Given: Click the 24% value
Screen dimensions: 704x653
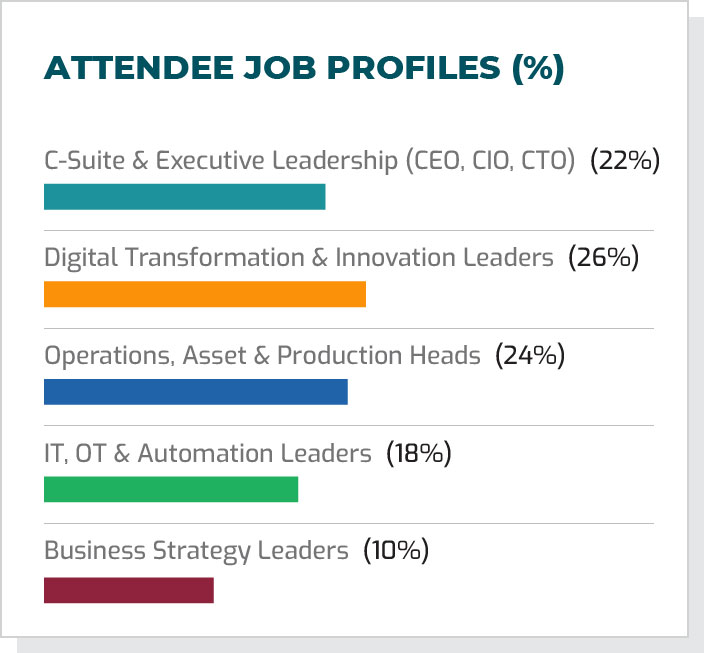Looking at the screenshot, I should point(530,356).
